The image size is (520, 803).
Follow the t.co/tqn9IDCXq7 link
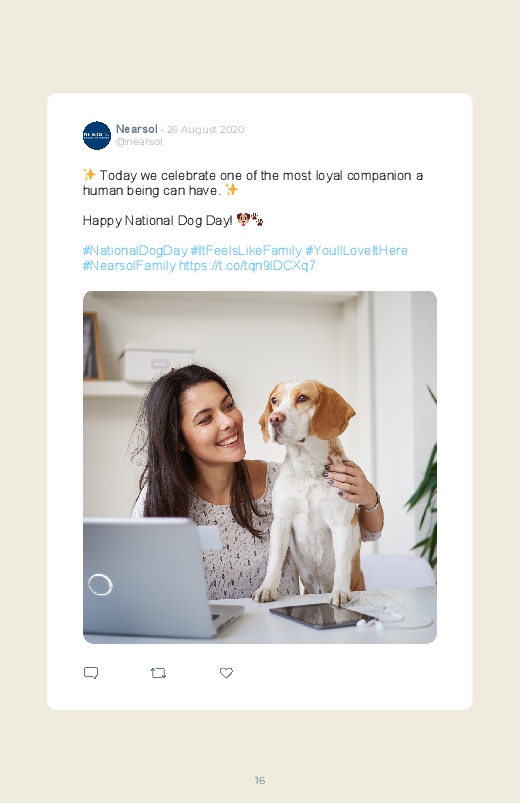[247, 266]
